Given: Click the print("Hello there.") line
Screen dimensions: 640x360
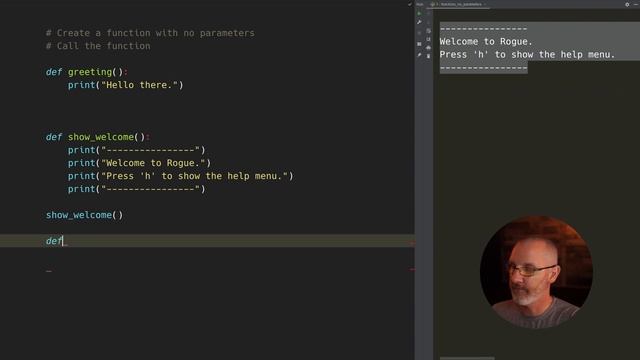Looking at the screenshot, I should [x=126, y=85].
